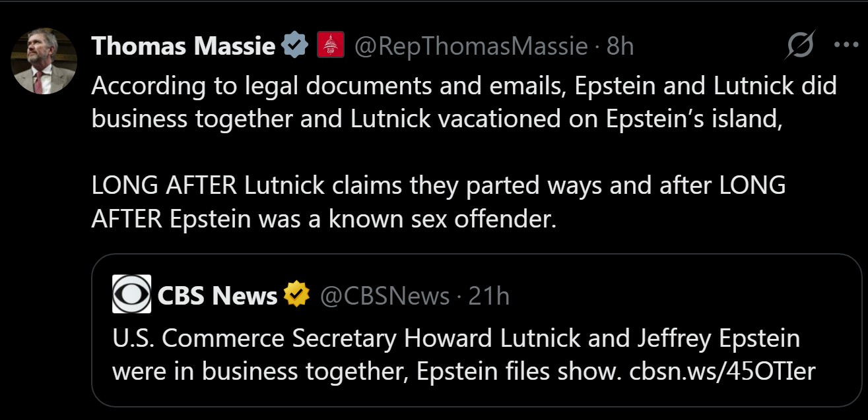
Task: Click the words 'Epstein's island' in post
Action: (x=690, y=119)
